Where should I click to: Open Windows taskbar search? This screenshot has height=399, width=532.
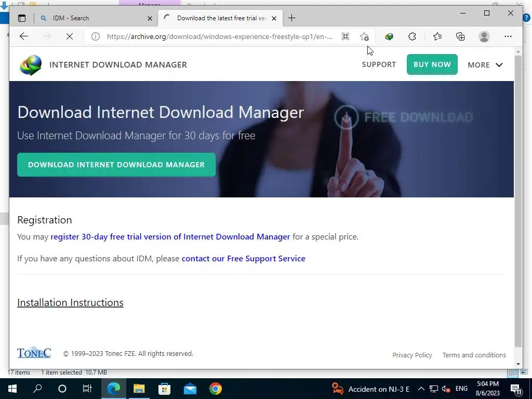pos(37,389)
